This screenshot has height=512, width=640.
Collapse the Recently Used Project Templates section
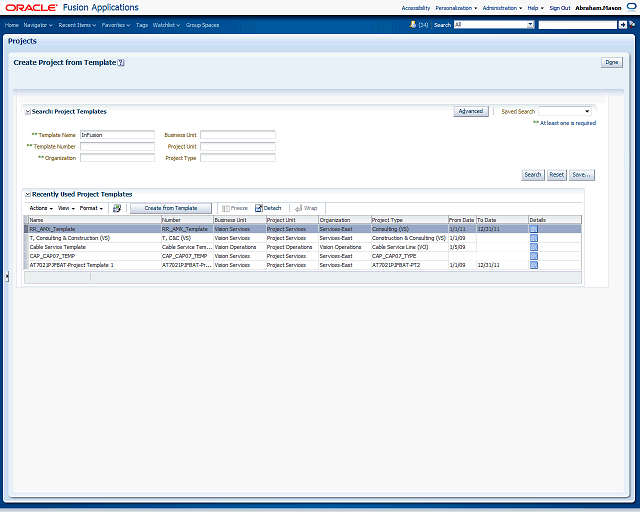tap(28, 194)
